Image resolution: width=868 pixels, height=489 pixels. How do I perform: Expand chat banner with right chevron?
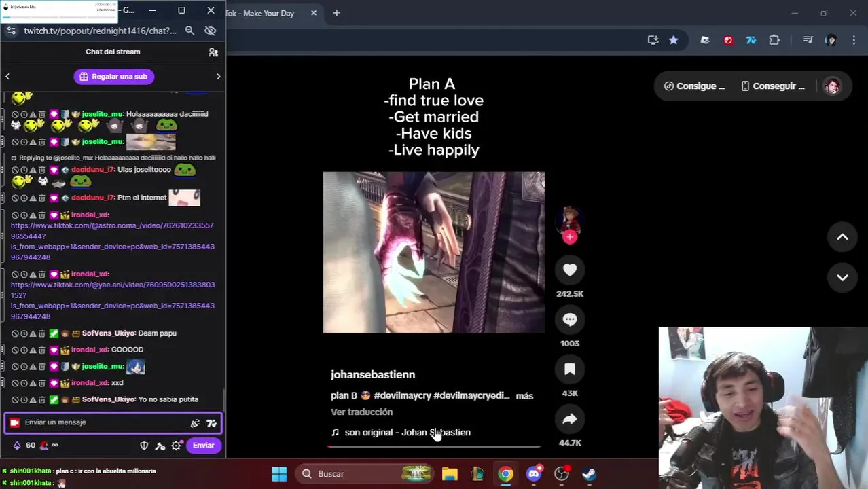click(218, 77)
